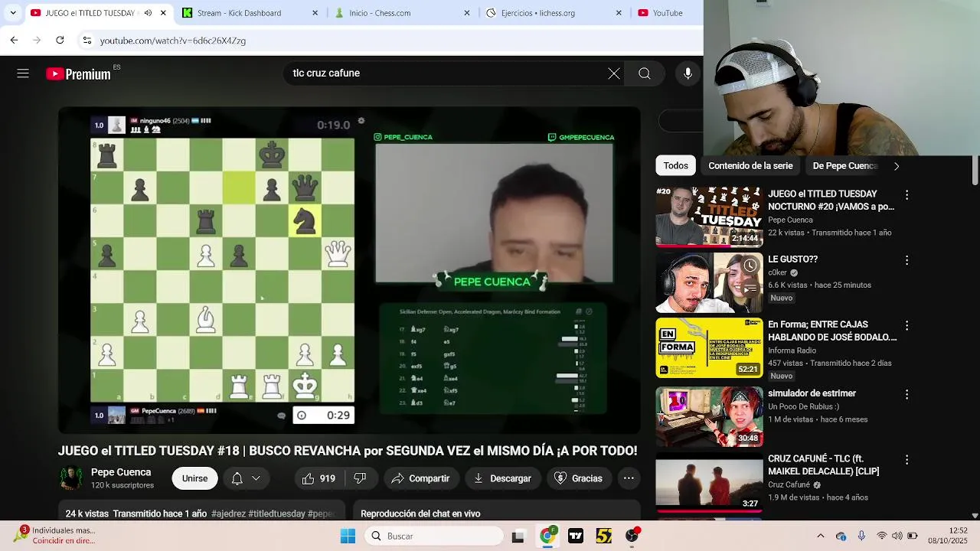The height and width of the screenshot is (551, 980).
Task: Switch to the YouTube tab
Action: [x=667, y=13]
